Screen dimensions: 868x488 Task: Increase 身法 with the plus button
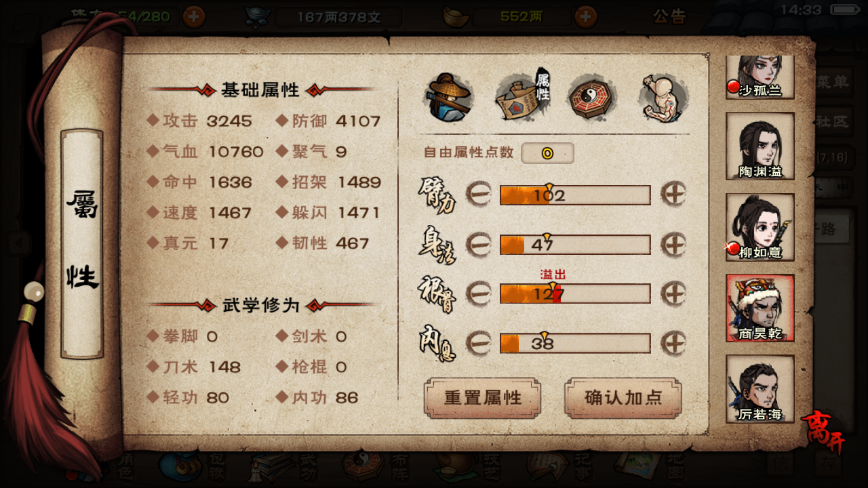673,244
